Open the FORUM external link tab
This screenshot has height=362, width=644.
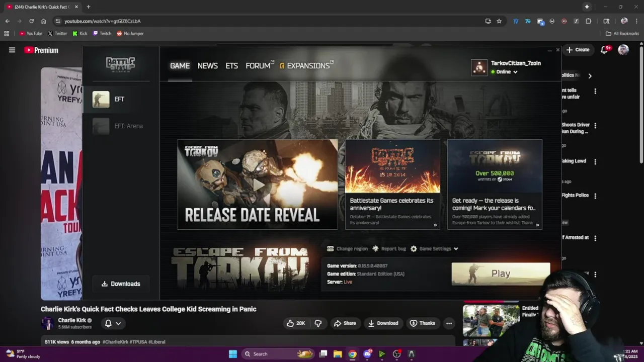(260, 66)
